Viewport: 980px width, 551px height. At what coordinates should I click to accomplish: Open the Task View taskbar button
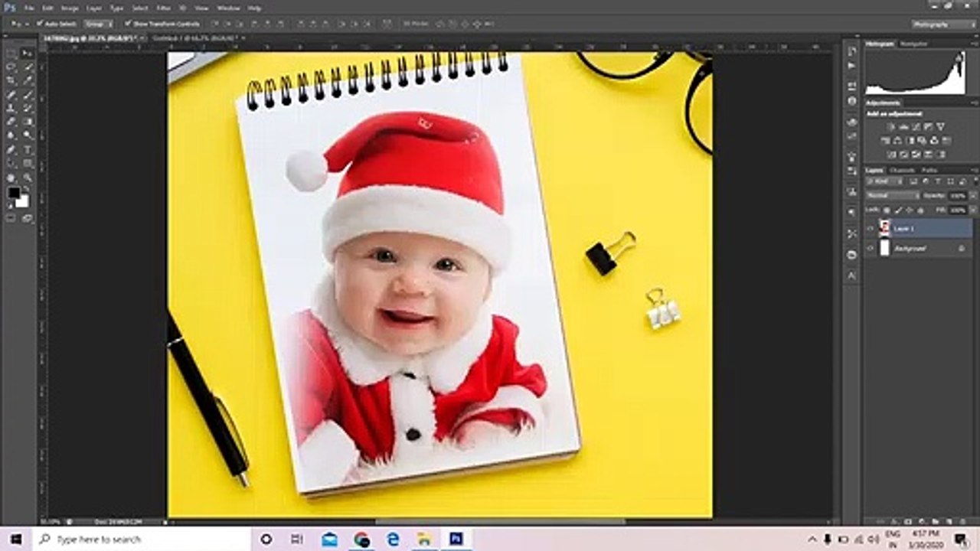pos(297,539)
